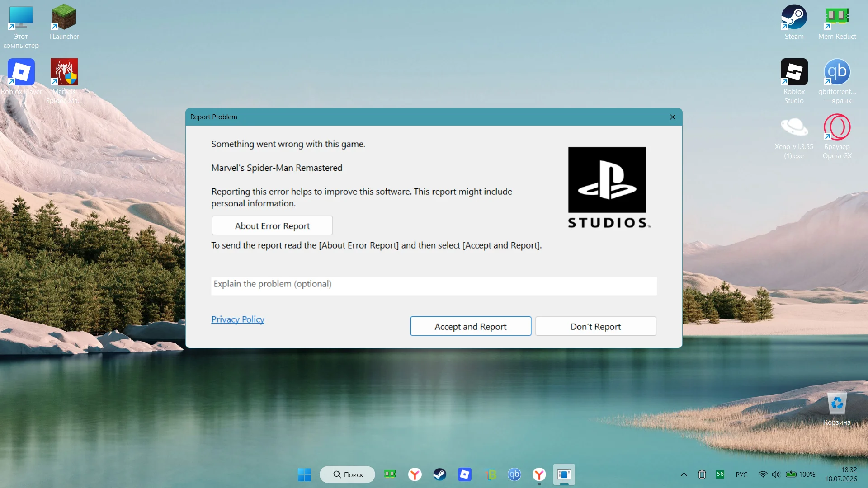The image size is (868, 488).
Task: Select the Steam shortcut on the desktop
Action: pyautogui.click(x=794, y=23)
